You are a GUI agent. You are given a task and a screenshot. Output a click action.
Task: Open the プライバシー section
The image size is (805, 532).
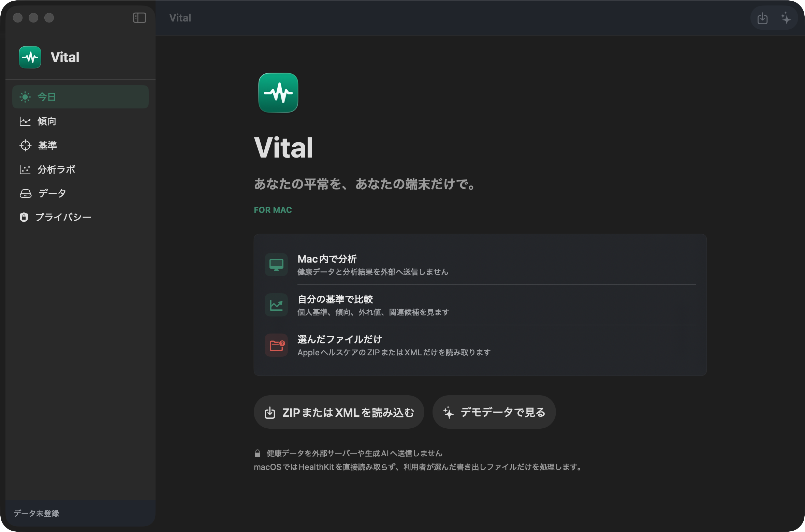pos(80,217)
